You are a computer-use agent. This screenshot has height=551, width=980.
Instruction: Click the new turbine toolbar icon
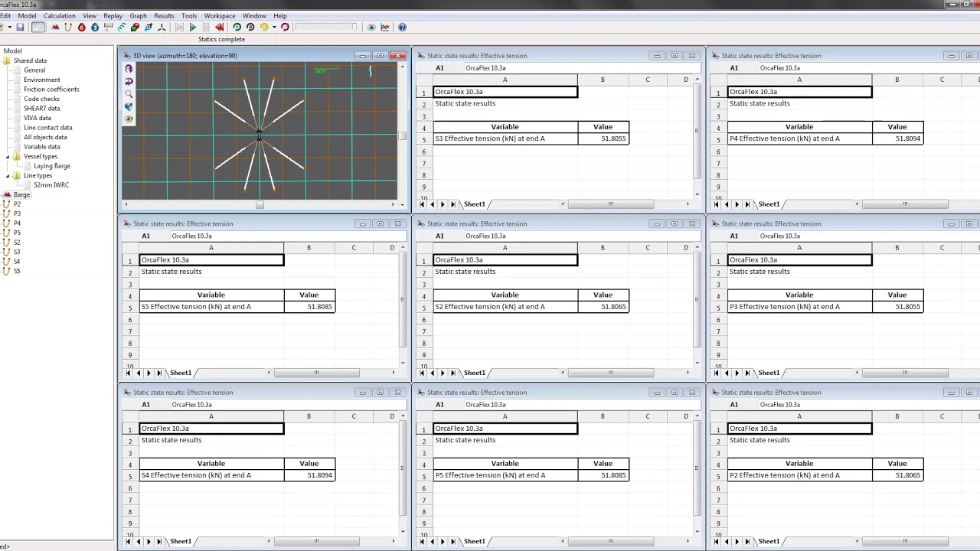pyautogui.click(x=162, y=27)
